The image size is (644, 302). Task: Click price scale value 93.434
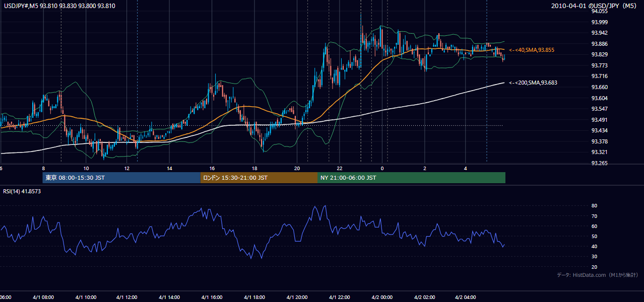click(600, 130)
